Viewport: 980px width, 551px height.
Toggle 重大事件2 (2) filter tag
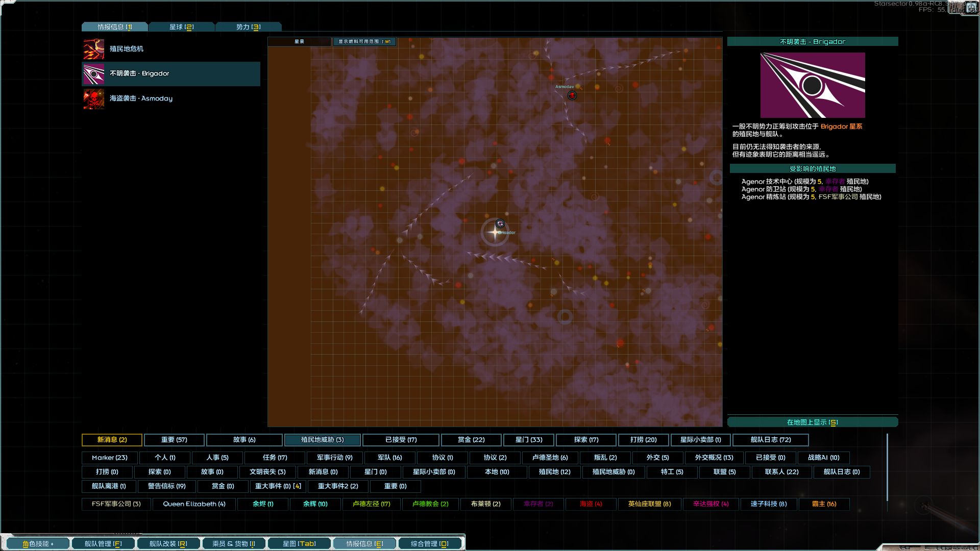pos(338,486)
